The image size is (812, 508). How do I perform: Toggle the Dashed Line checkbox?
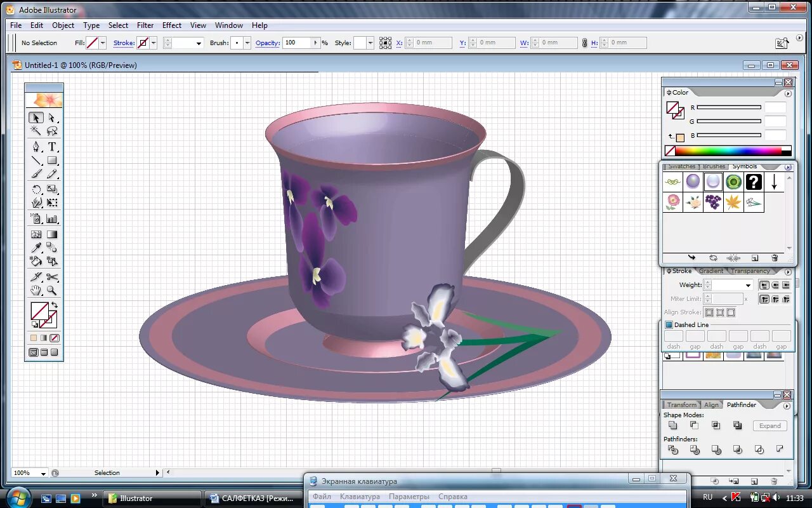[669, 324]
